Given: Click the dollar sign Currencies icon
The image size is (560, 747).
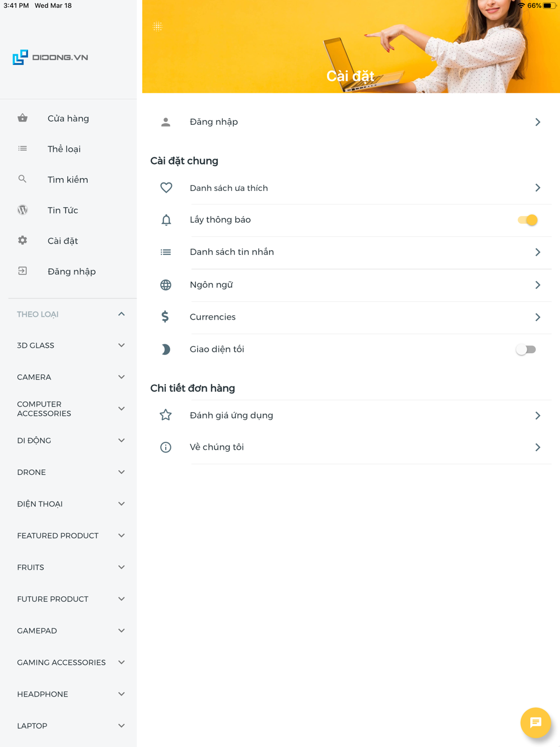Looking at the screenshot, I should coord(165,317).
